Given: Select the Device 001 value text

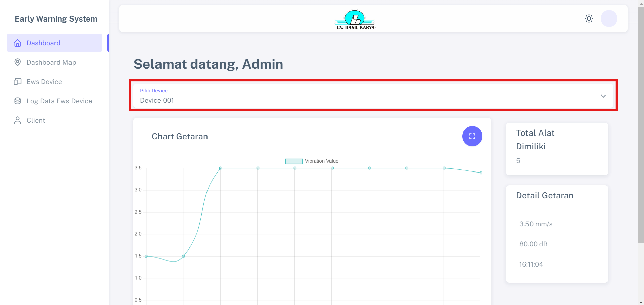Looking at the screenshot, I should coord(157,100).
